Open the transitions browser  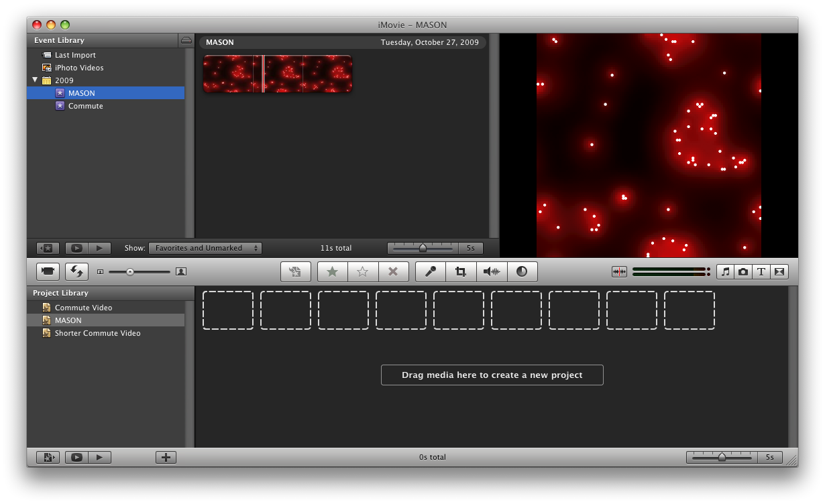(779, 271)
